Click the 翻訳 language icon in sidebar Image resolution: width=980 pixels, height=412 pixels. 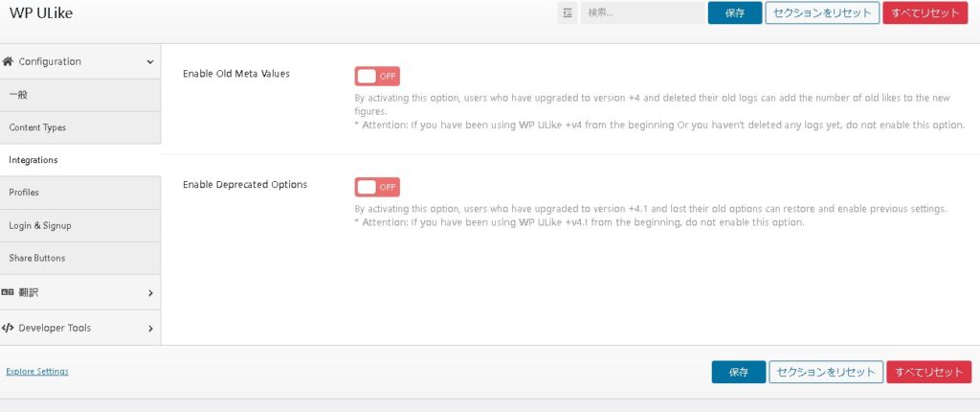(9, 293)
